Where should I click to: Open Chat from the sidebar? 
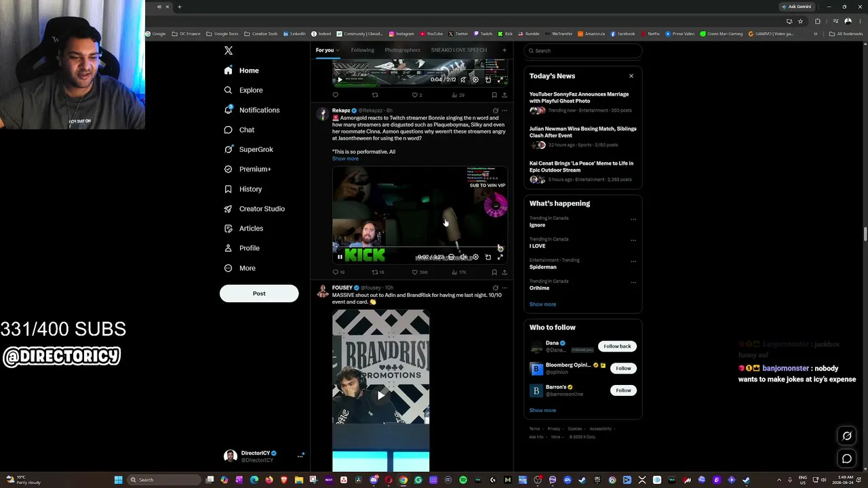(x=239, y=129)
